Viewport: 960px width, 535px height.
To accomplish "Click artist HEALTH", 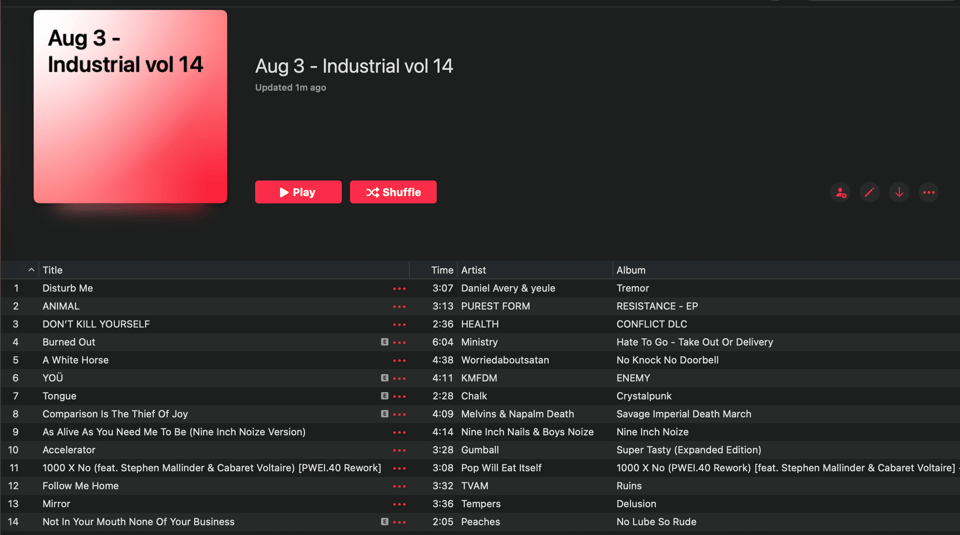I will click(x=480, y=324).
